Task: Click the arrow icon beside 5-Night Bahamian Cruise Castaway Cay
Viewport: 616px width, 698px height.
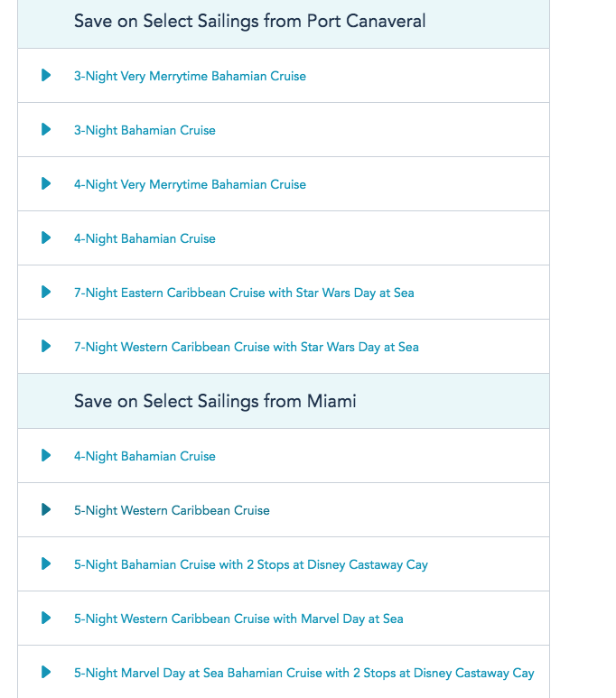Action: (46, 563)
